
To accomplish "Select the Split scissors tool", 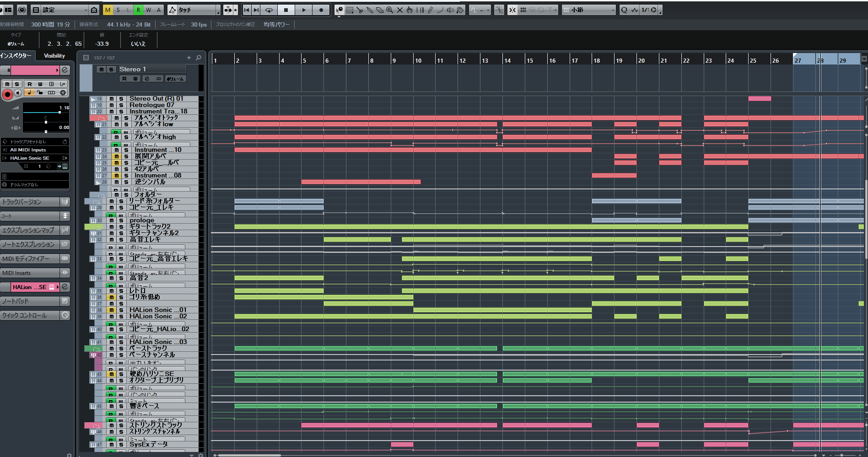I will (360, 10).
